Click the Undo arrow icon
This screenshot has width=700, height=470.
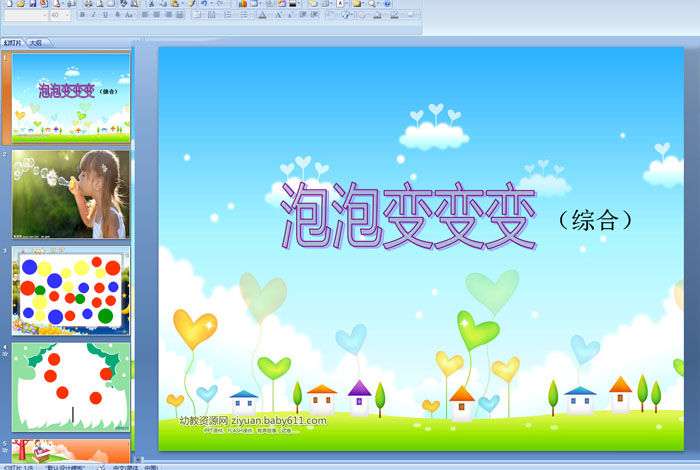coord(204,4)
